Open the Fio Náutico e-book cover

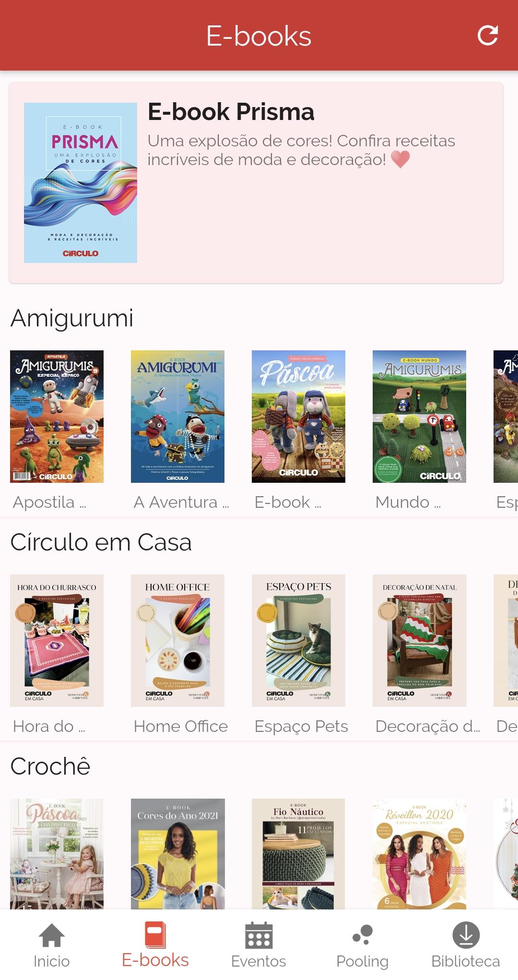[298, 854]
